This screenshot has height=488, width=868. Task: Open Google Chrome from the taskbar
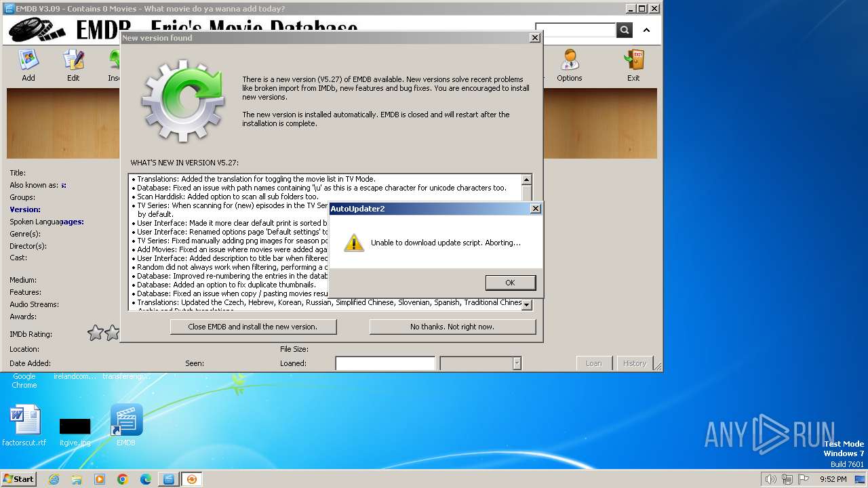123,479
